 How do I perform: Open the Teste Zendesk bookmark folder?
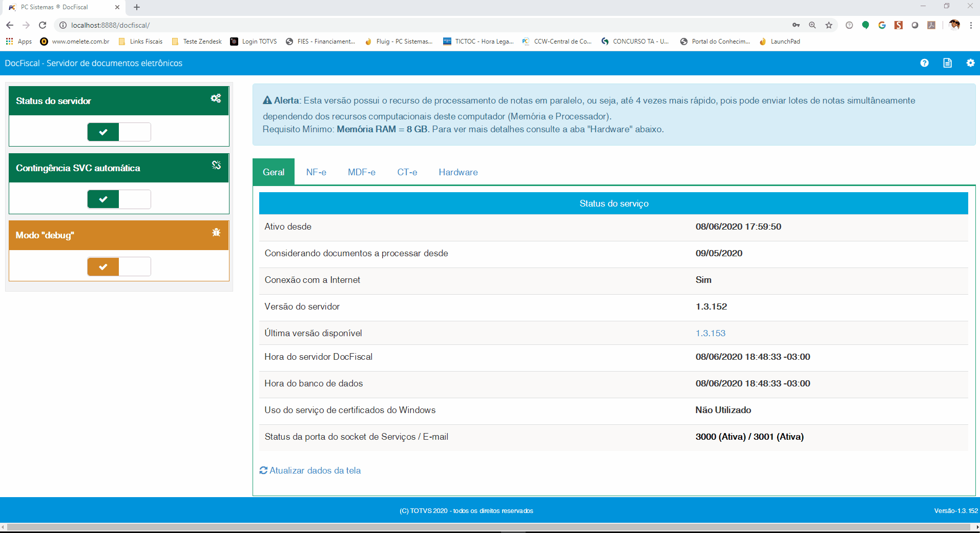[197, 42]
